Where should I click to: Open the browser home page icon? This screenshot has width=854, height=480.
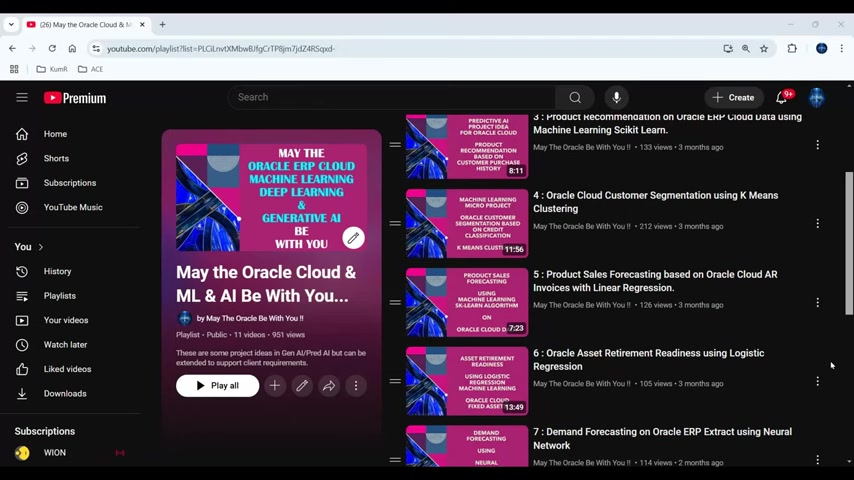tap(72, 48)
